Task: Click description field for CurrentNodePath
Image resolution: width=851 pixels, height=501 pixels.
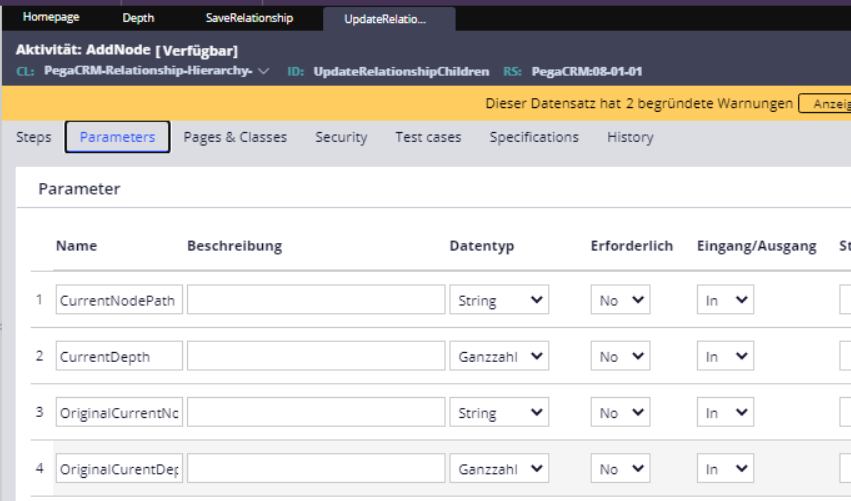Action: click(x=316, y=300)
